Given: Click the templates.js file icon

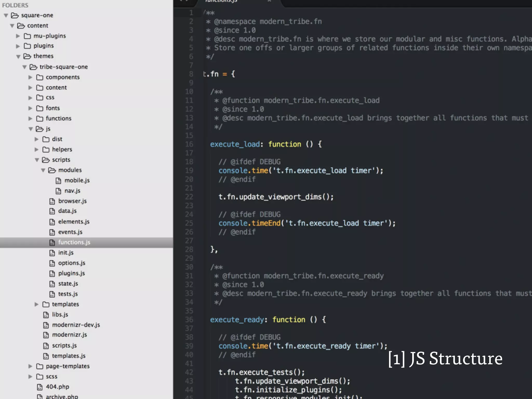Looking at the screenshot, I should (46, 356).
